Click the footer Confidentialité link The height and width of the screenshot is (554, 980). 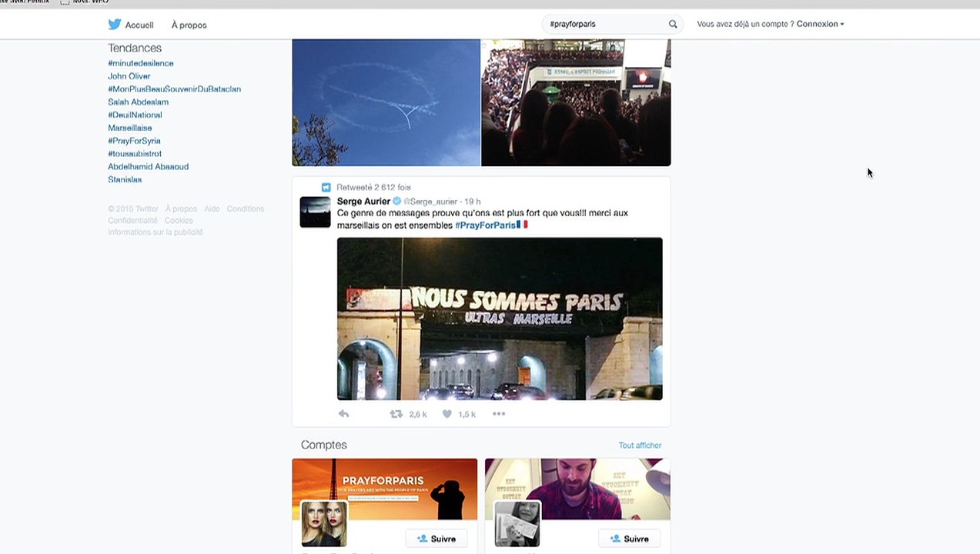point(132,221)
